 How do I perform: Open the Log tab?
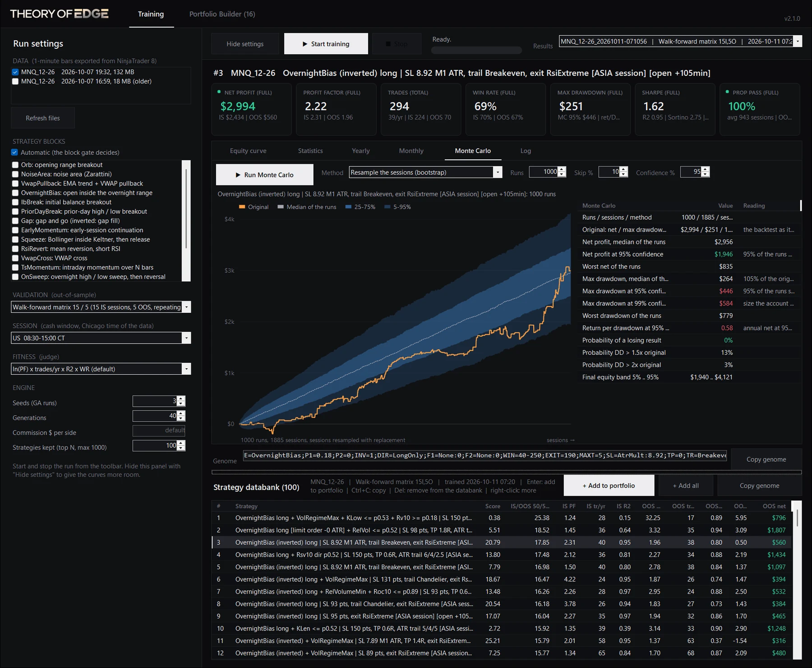526,151
